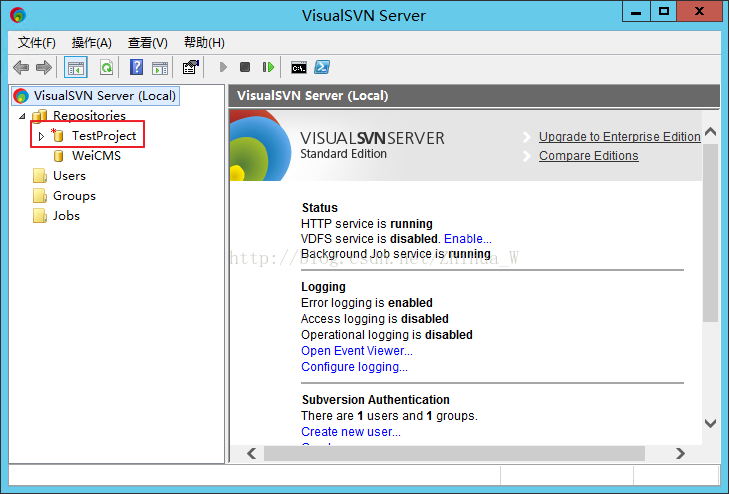Open the Properties toolbar icon
Screen dimensions: 729x494
tap(191, 67)
